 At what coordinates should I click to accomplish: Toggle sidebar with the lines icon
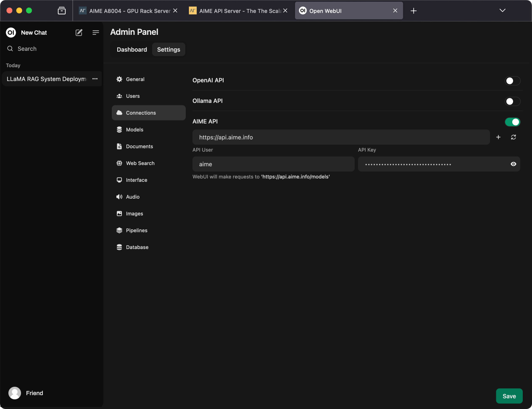(96, 32)
